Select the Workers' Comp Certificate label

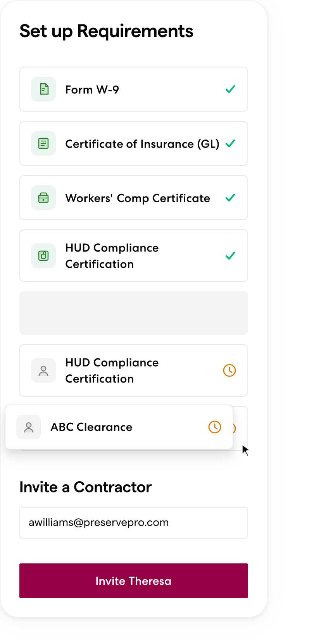pos(138,198)
